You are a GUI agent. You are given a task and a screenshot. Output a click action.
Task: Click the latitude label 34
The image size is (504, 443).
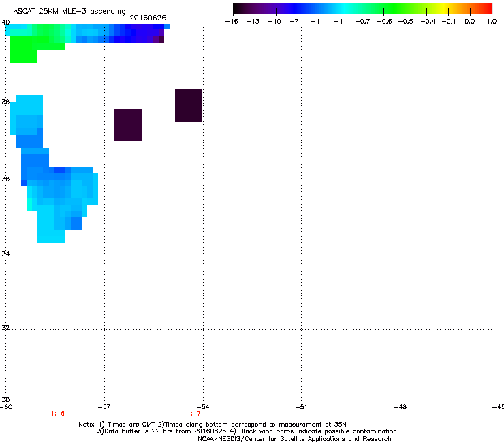[x=5, y=254]
